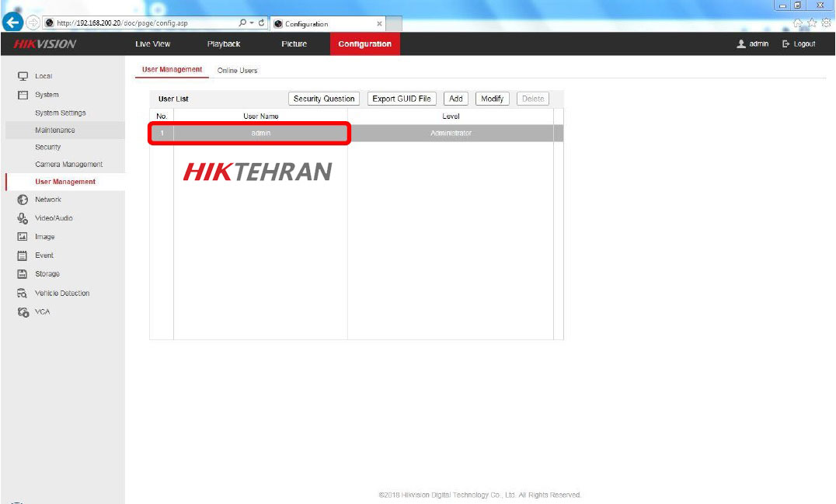Open Security in sidebar

coord(48,147)
